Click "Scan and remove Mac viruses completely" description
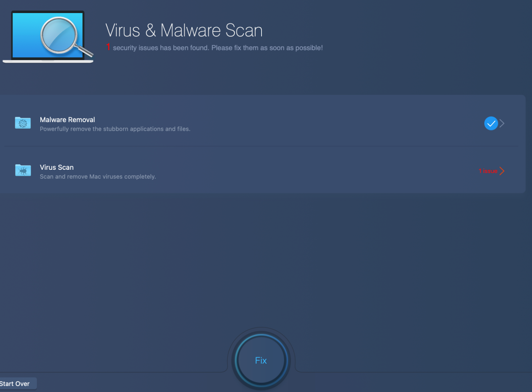This screenshot has width=532, height=392. [x=98, y=177]
